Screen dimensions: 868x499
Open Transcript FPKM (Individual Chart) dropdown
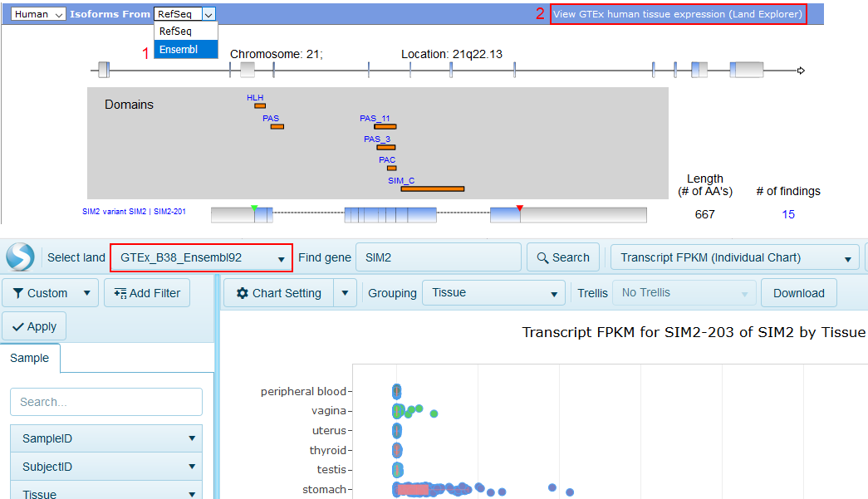coord(734,257)
